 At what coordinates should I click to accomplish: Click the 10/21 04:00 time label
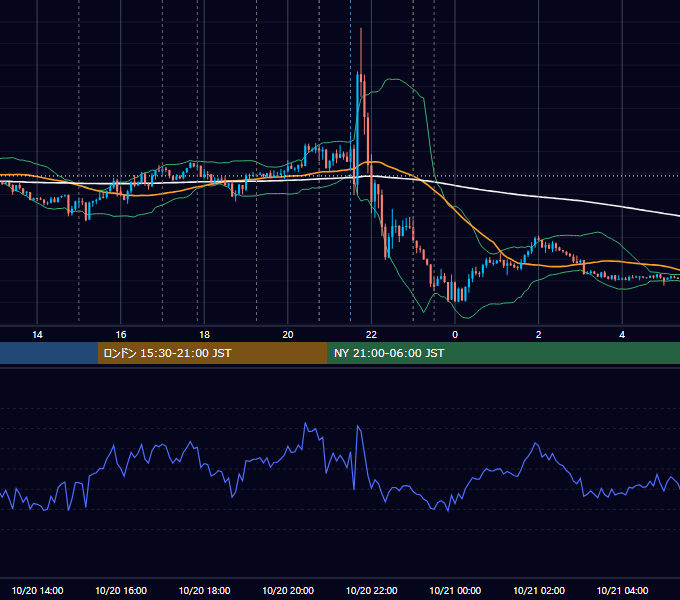point(622,590)
